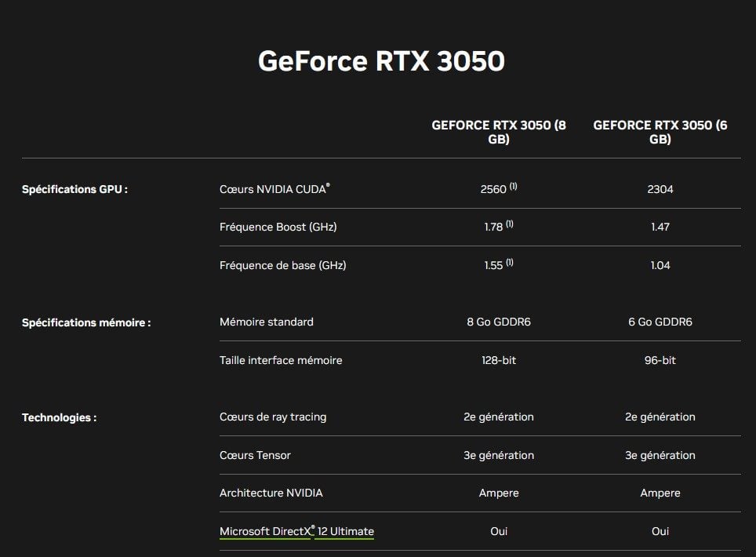Click 2e génération in the 6 GB column
The width and height of the screenshot is (756, 557).
[x=660, y=417]
